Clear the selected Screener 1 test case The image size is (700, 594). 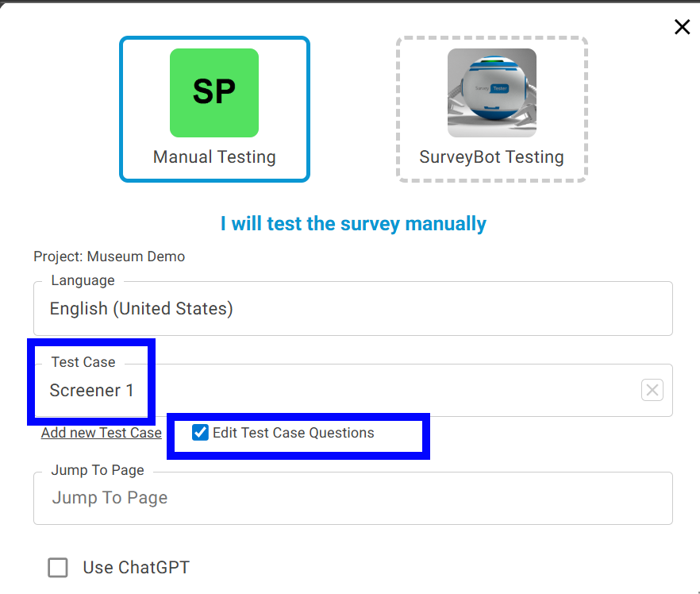[x=652, y=390]
